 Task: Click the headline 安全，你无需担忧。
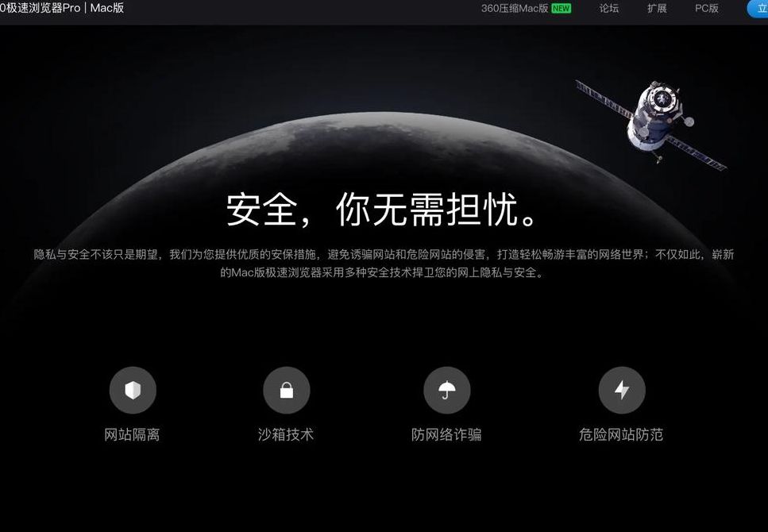[x=384, y=209]
